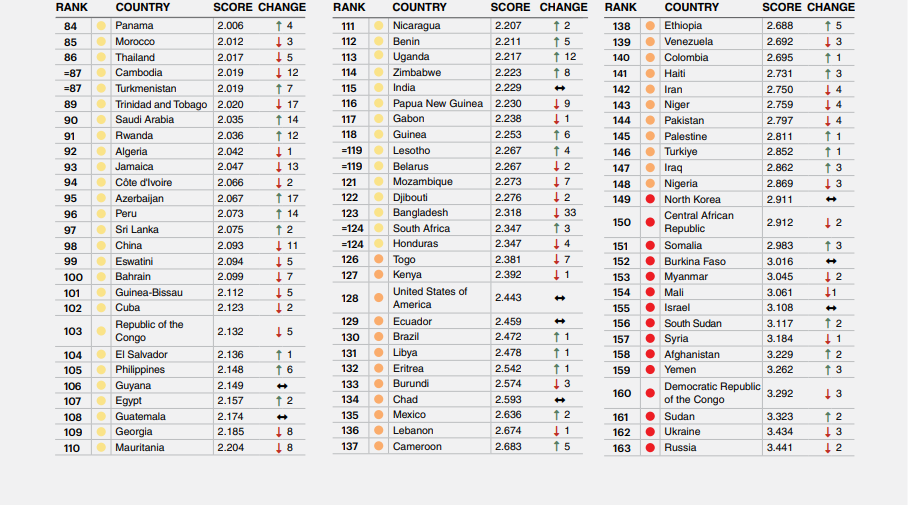Image resolution: width=915 pixels, height=505 pixels.
Task: Select Democratic Republic of the Congo
Action: 711,393
